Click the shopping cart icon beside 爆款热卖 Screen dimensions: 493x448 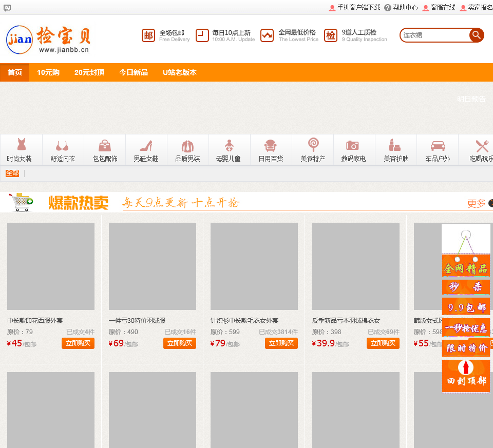point(21,202)
